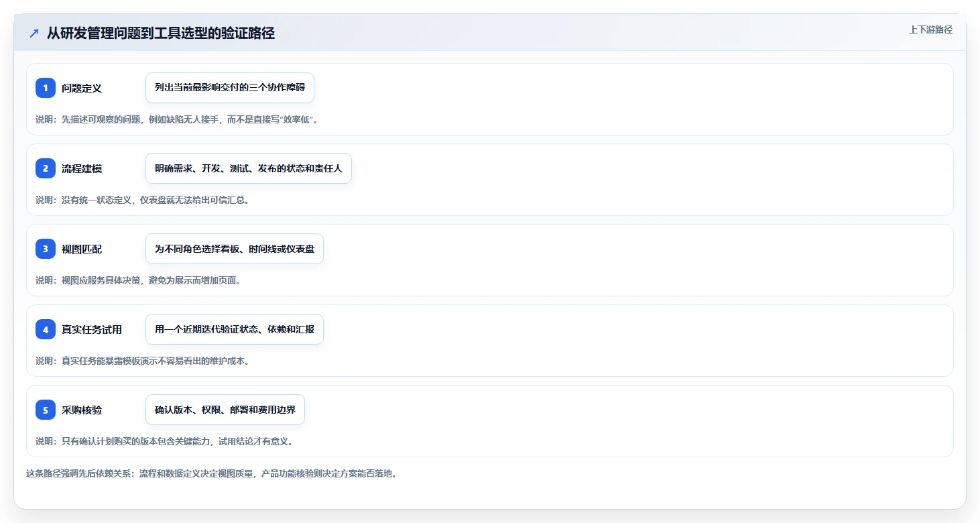Click the step 4 number badge
The height and width of the screenshot is (523, 980).
pos(46,329)
